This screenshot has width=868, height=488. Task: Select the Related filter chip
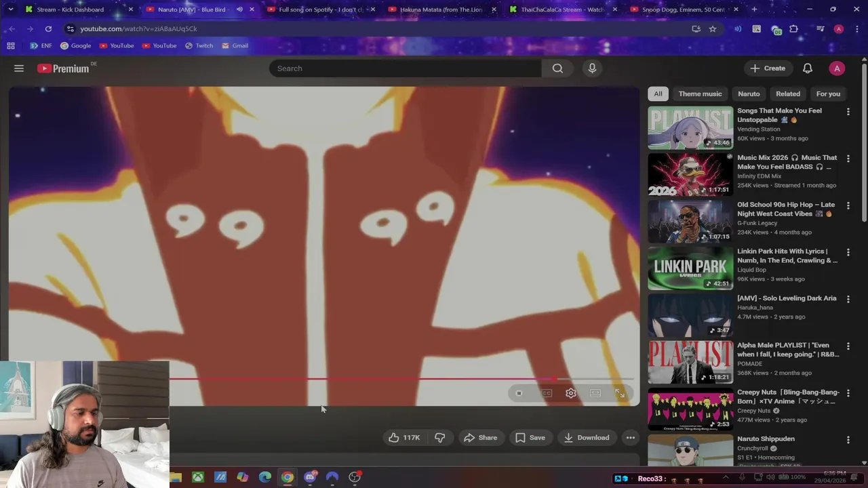click(x=788, y=94)
